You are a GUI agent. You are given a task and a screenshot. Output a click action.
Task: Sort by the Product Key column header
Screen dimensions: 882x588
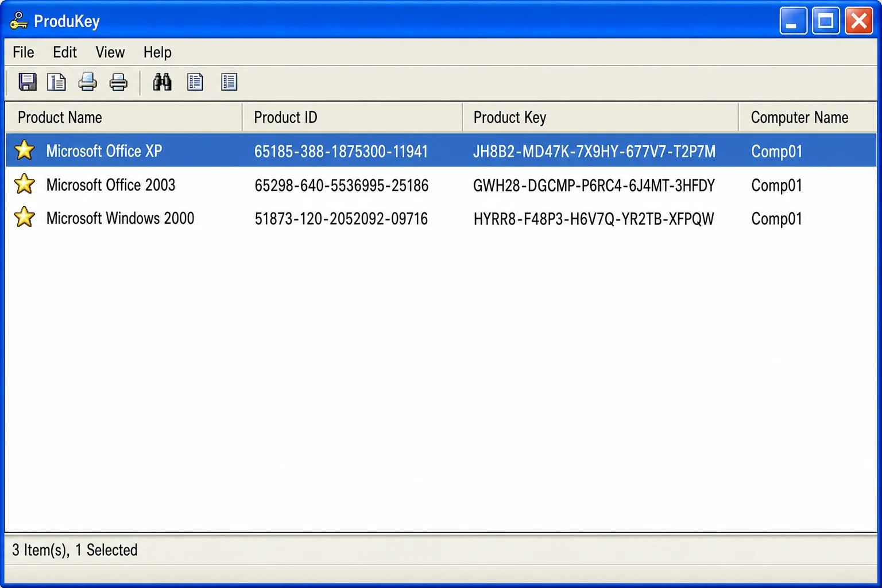coord(601,118)
